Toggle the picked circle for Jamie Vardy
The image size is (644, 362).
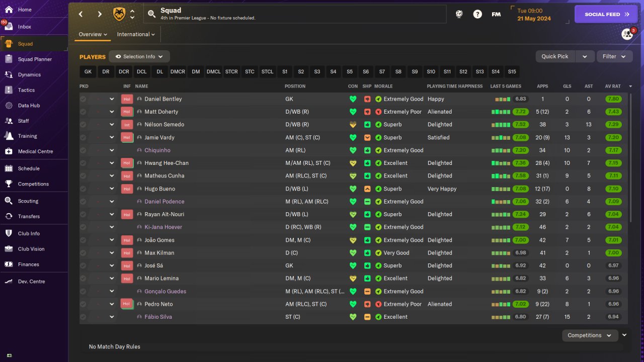pos(83,137)
